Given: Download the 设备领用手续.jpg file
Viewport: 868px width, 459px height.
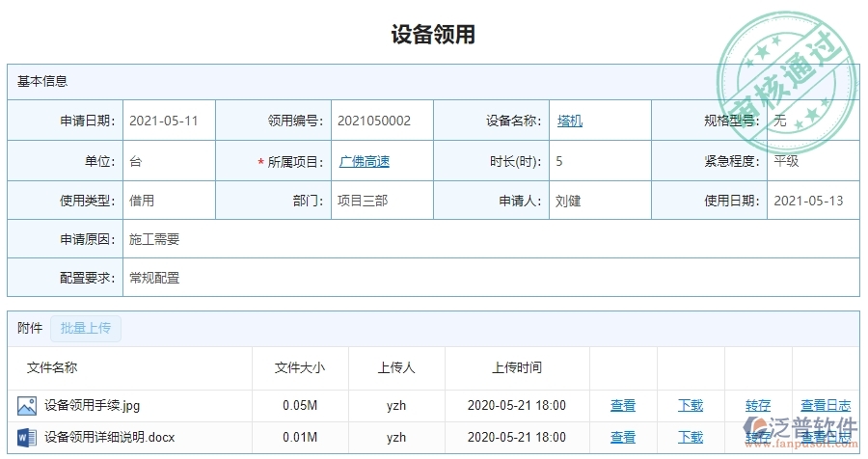Looking at the screenshot, I should pos(691,406).
